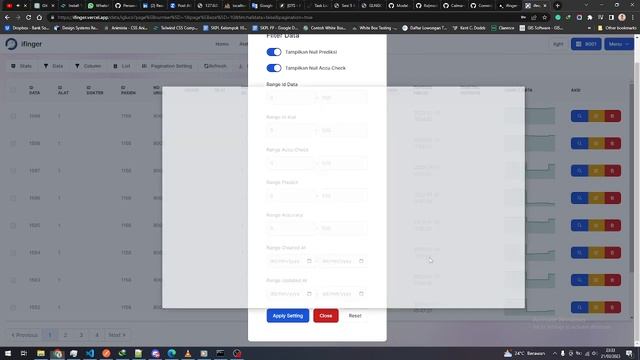Image resolution: width=640 pixels, height=360 pixels.
Task: Click the blue view icon in first row
Action: point(579,116)
